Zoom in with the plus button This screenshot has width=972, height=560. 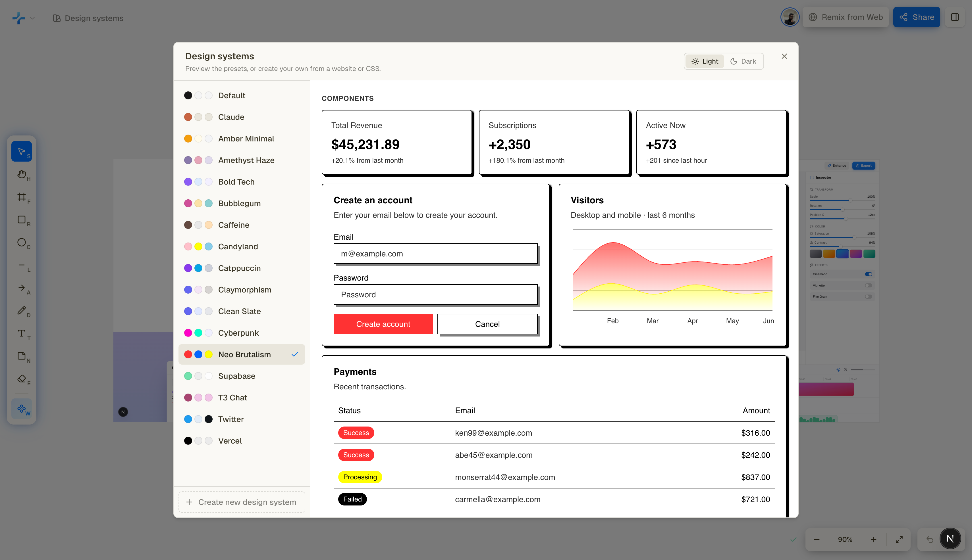pyautogui.click(x=873, y=539)
